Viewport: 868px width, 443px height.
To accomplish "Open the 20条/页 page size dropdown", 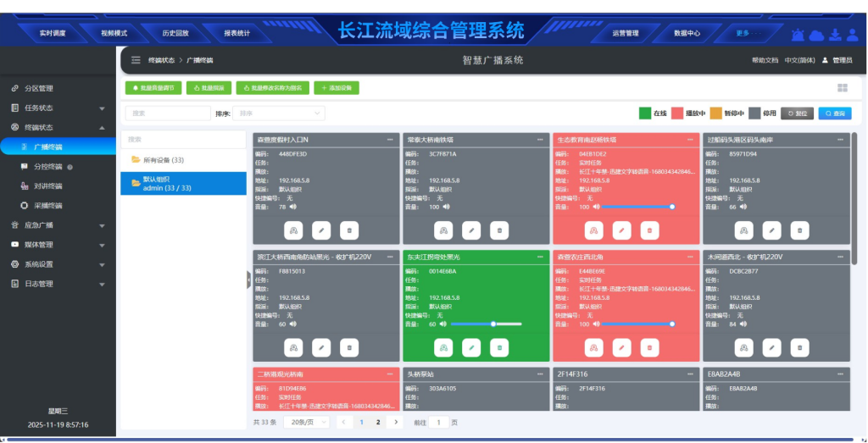I will (305, 422).
